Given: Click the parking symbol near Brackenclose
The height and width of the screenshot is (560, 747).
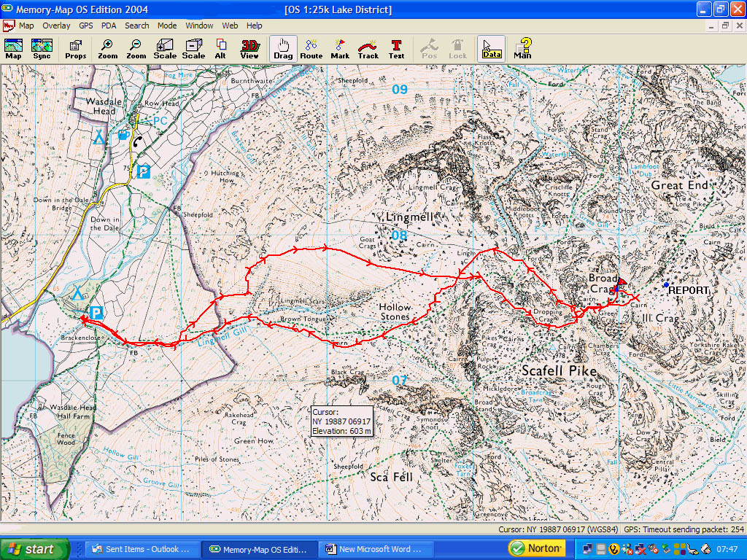Looking at the screenshot, I should (96, 313).
